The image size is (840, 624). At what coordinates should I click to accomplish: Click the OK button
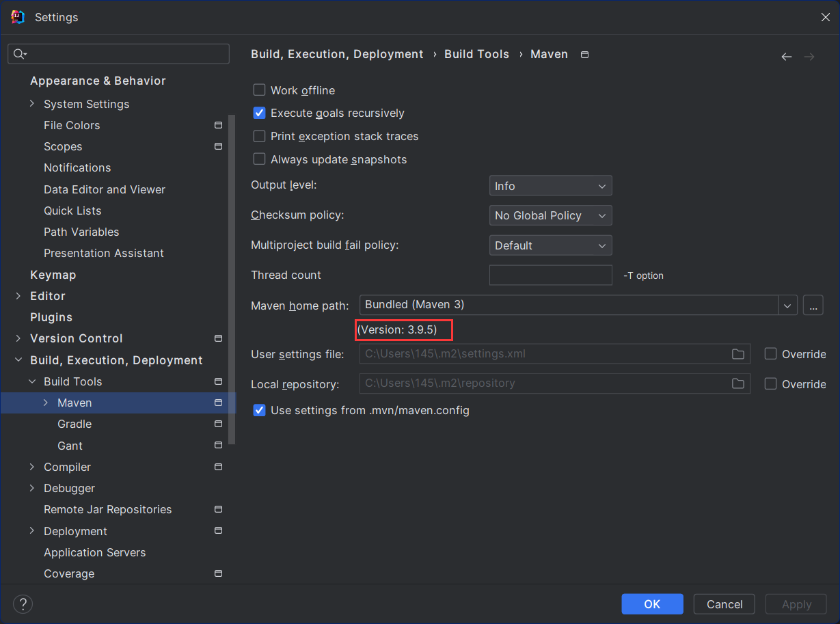point(652,604)
